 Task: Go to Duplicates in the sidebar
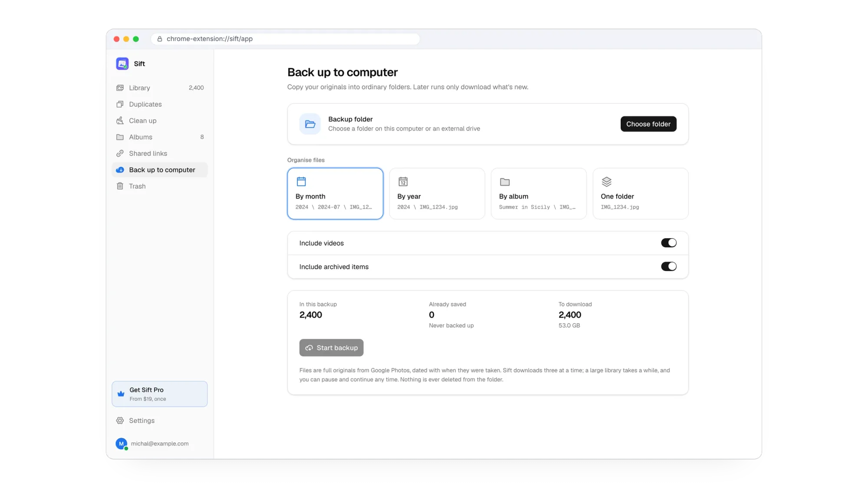point(160,104)
